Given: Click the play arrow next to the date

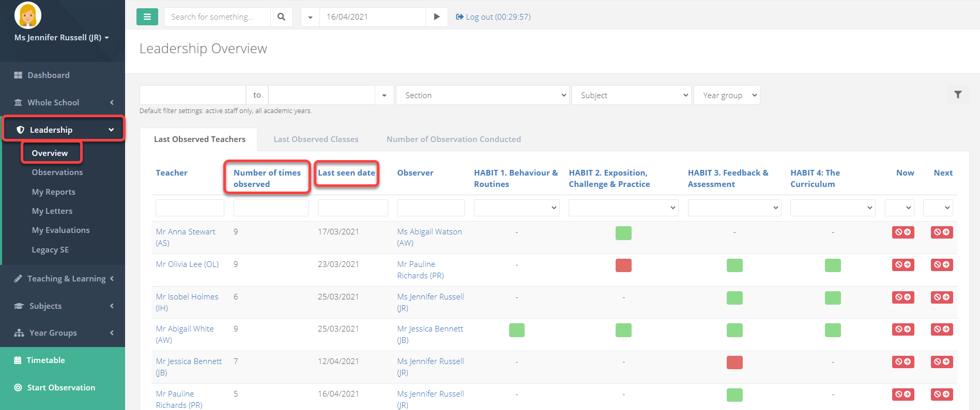Looking at the screenshot, I should tap(437, 17).
